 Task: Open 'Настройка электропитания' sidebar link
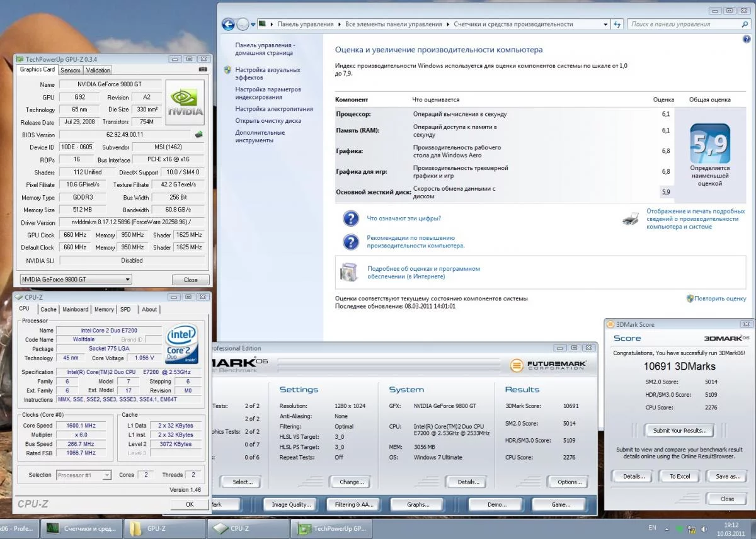274,109
